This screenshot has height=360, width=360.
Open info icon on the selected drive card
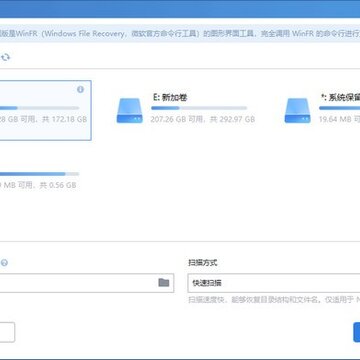[80, 90]
